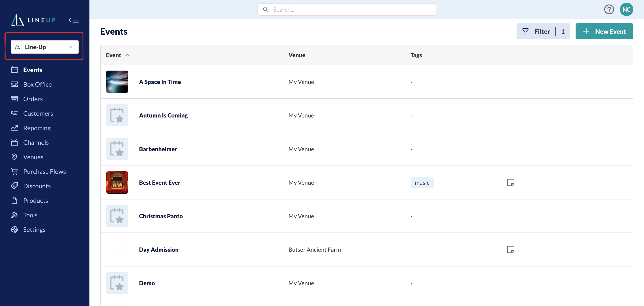
Task: Click the search magnifier icon
Action: click(x=265, y=9)
